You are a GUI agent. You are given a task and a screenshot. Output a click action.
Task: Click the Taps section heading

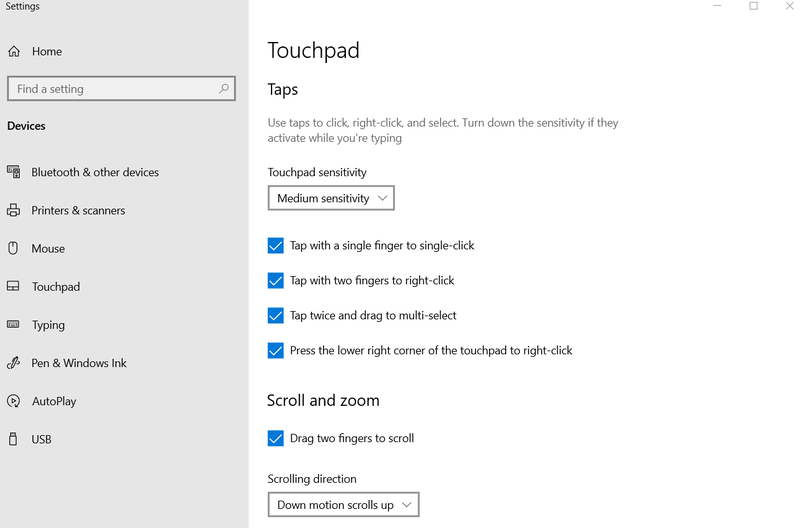(x=283, y=90)
